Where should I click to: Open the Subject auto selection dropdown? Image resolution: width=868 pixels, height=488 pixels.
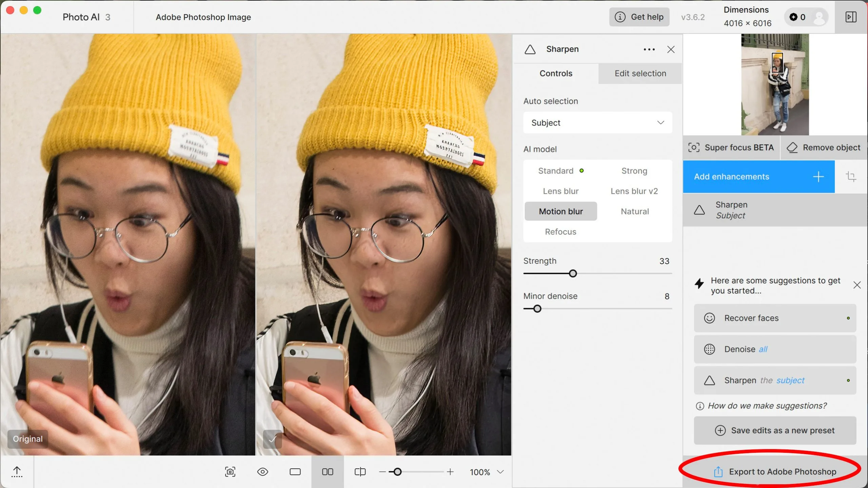pos(597,123)
